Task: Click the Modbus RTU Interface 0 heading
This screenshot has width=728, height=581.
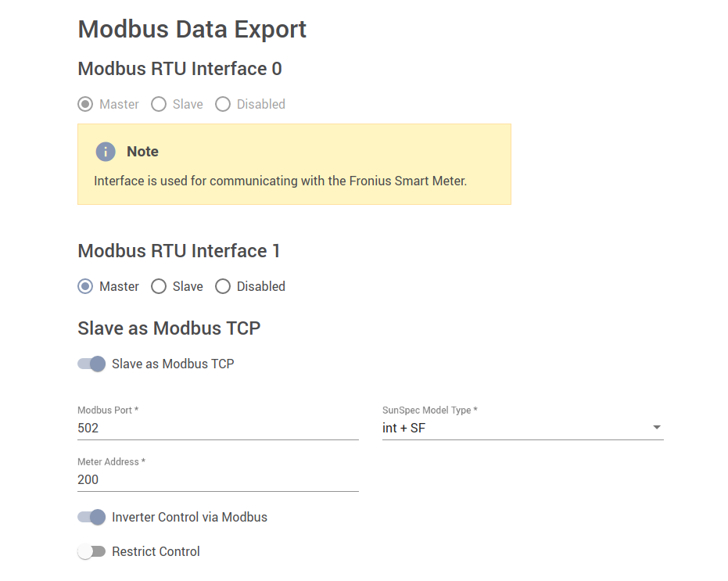Action: tap(180, 69)
